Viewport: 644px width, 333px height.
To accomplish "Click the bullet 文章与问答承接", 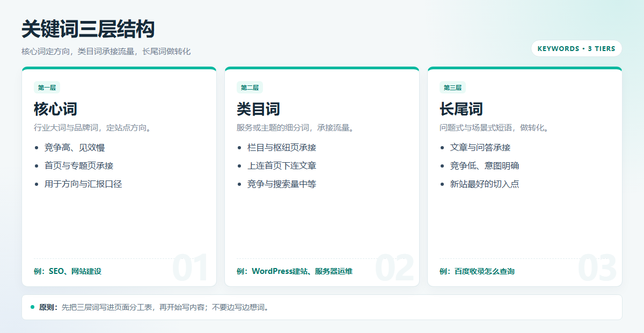I will (480, 148).
